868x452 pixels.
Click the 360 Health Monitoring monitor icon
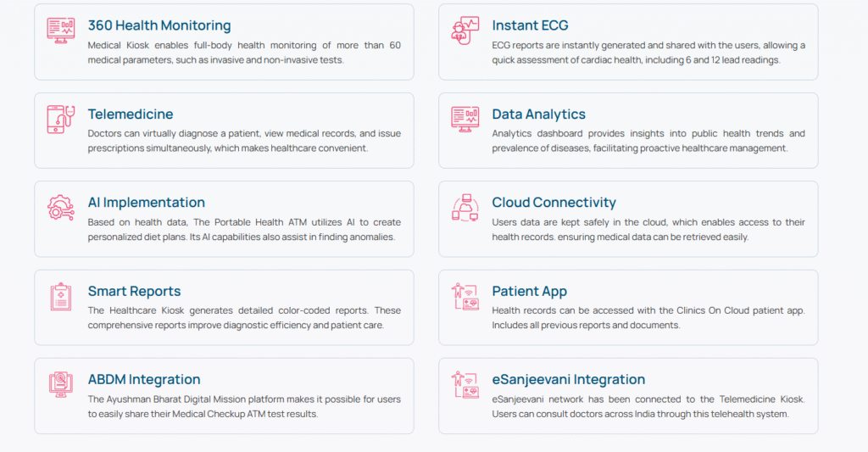[x=60, y=30]
